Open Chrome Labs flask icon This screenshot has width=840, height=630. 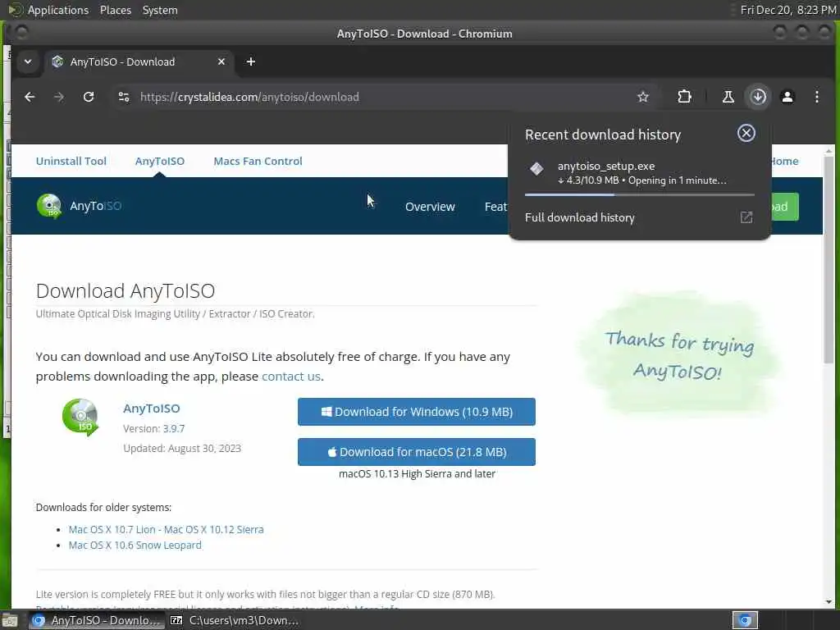(728, 97)
